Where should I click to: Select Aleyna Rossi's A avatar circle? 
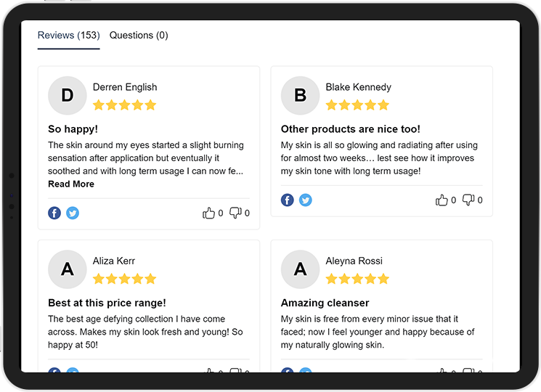[300, 269]
